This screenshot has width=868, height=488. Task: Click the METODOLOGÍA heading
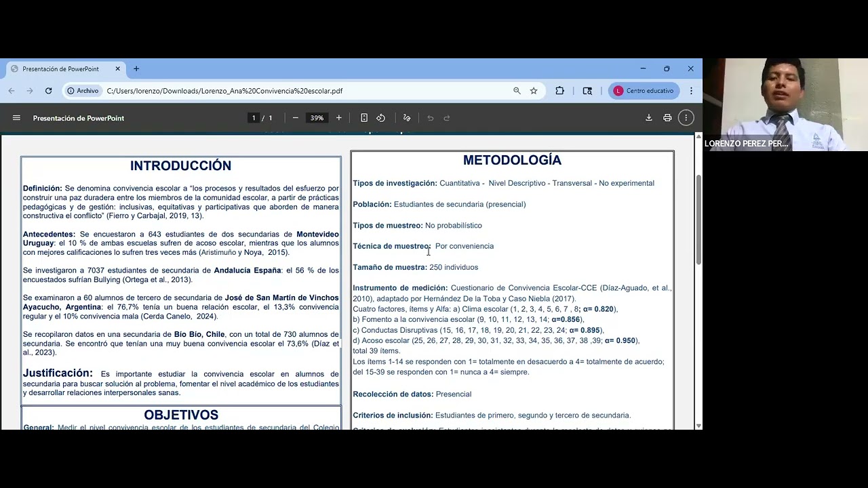(x=512, y=161)
